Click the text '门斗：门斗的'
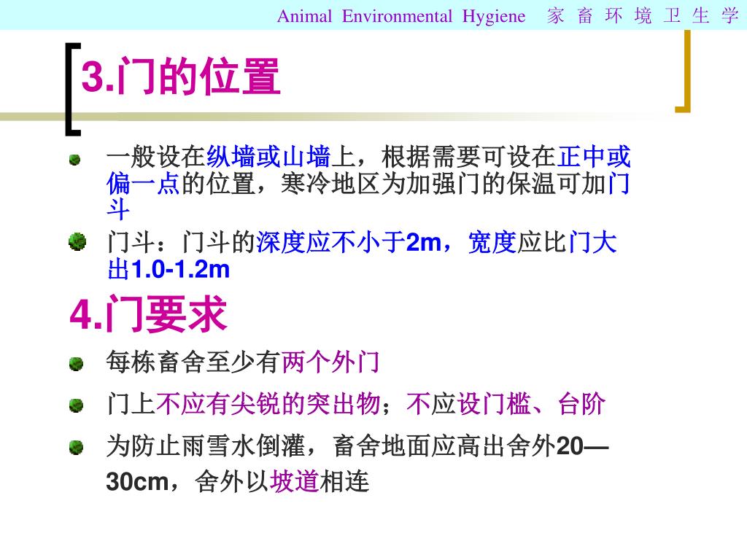Screen dimensions: 747x560 coord(181,242)
